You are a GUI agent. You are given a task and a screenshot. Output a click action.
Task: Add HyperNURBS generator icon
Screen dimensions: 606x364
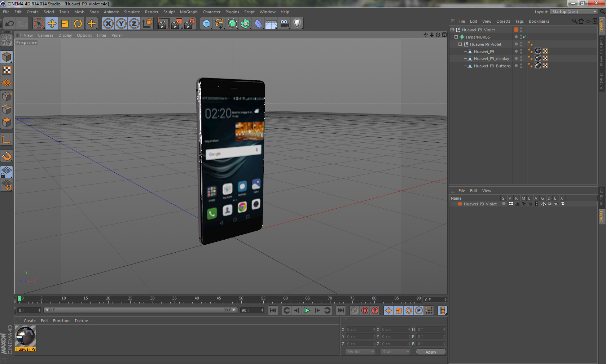click(x=232, y=24)
